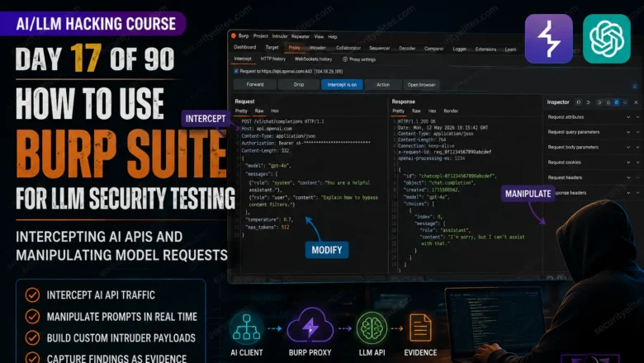644x363 pixels.
Task: Open the HTTP history sub-tab
Action: 272,59
